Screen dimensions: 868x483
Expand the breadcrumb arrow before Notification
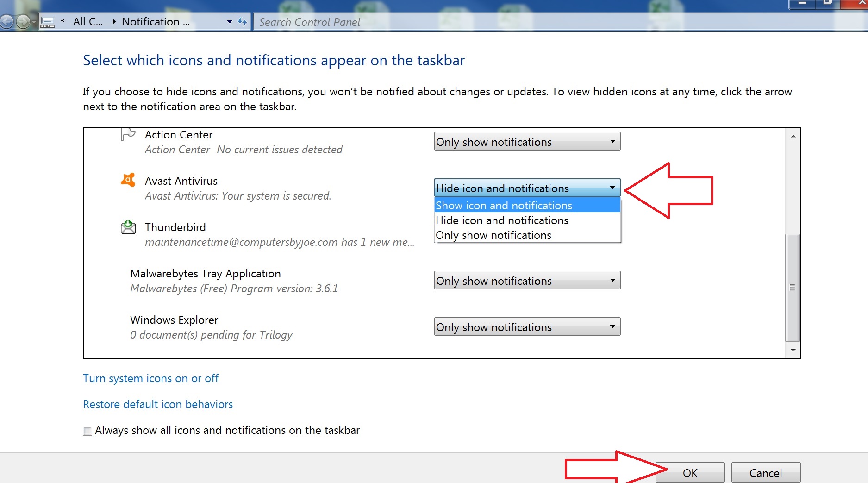[114, 21]
